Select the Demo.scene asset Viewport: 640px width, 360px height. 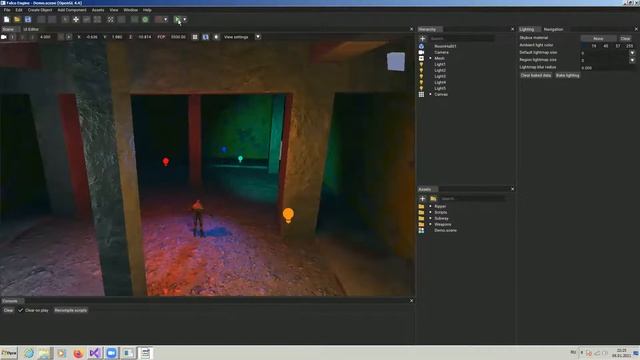click(445, 230)
